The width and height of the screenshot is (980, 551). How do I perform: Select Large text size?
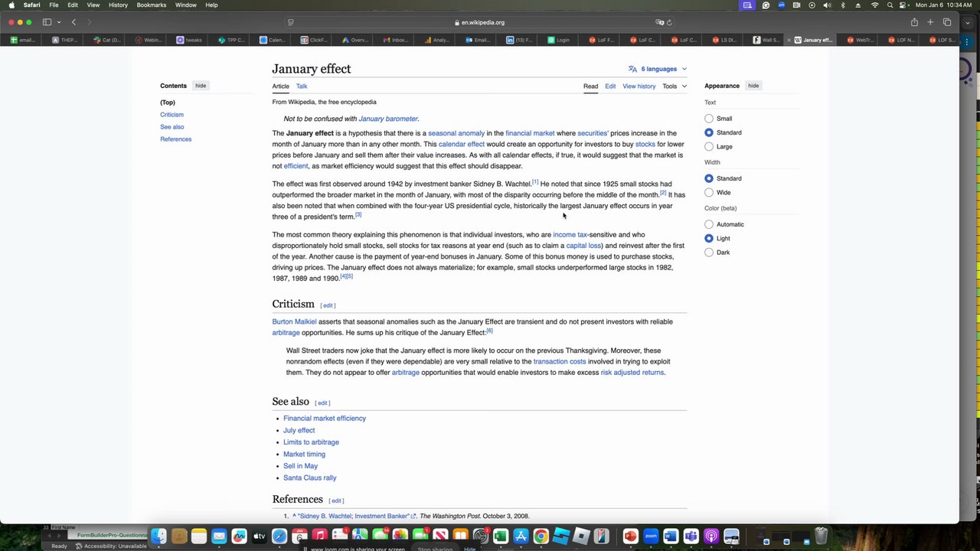point(709,146)
